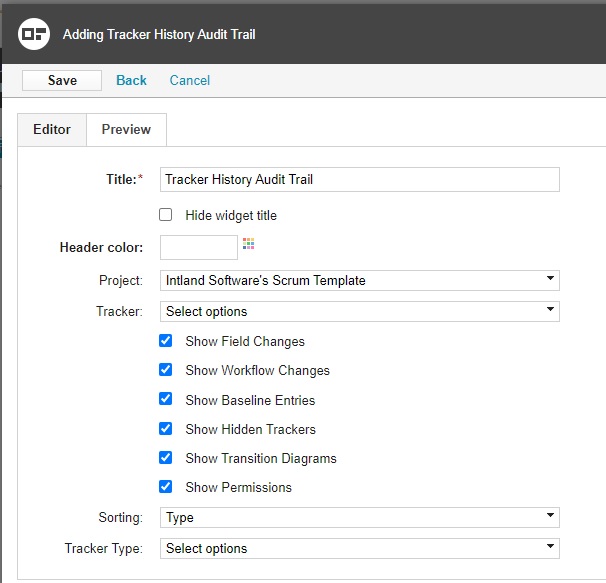Disable Show Workflow Changes

165,370
